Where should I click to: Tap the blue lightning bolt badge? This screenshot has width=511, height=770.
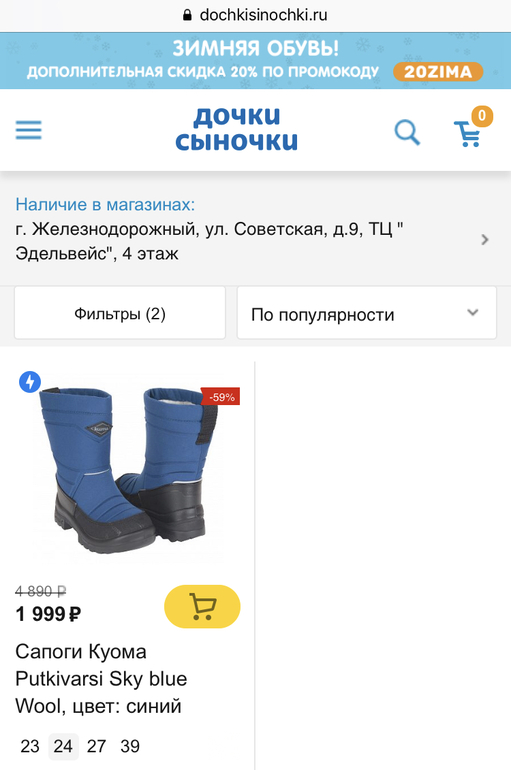(30, 382)
